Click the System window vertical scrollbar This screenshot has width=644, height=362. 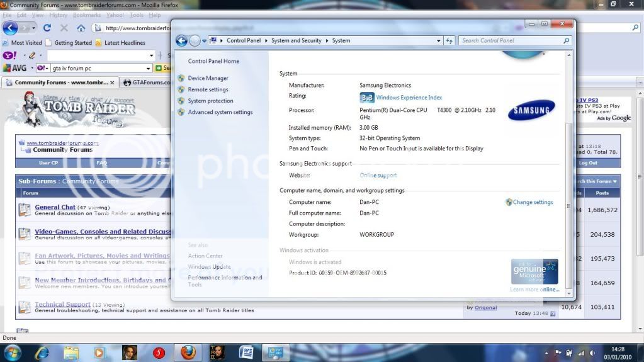point(569,189)
